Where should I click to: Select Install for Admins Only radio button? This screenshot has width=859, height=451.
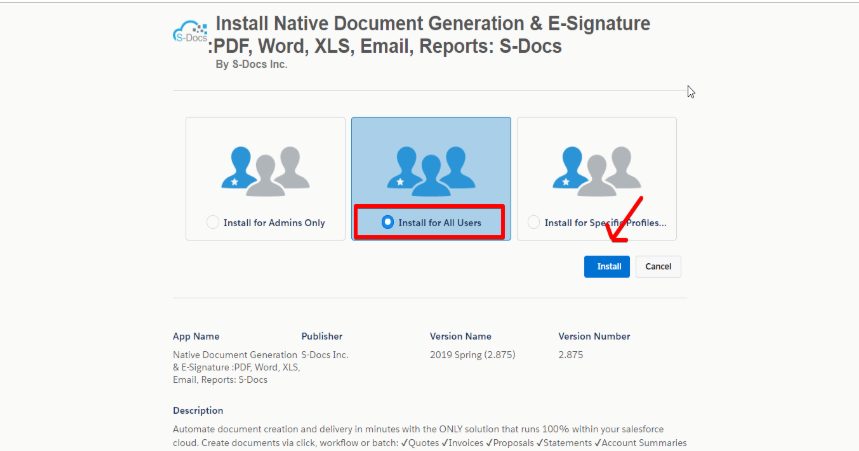tap(213, 222)
